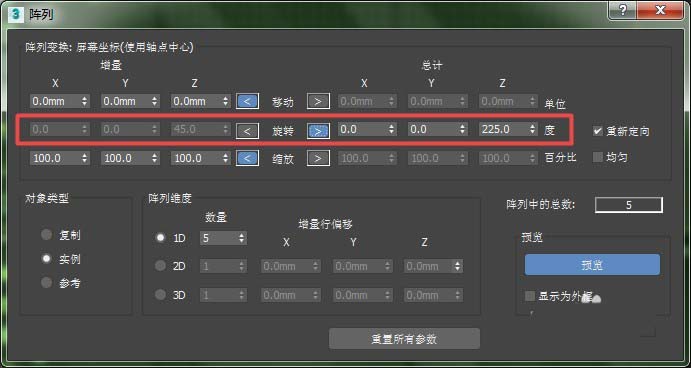This screenshot has width=691, height=368.
Task: Click the 2D row Y offset field
Action: coord(363,266)
